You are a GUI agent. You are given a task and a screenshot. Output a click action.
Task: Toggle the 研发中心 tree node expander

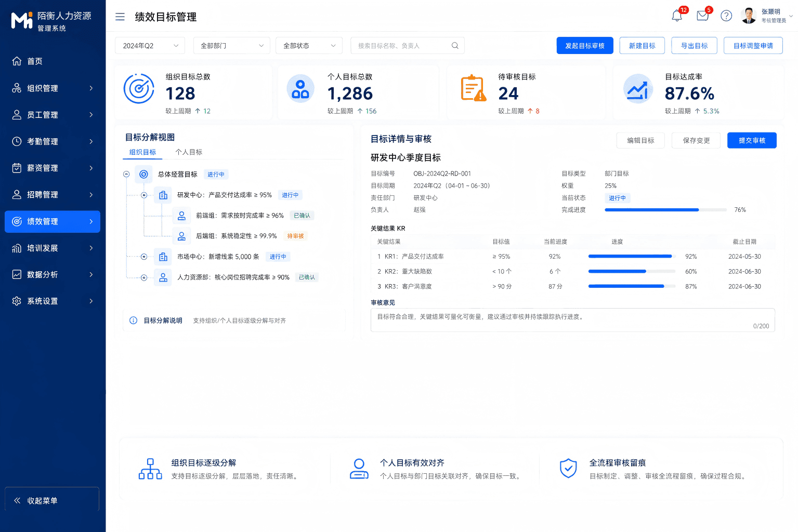(144, 195)
